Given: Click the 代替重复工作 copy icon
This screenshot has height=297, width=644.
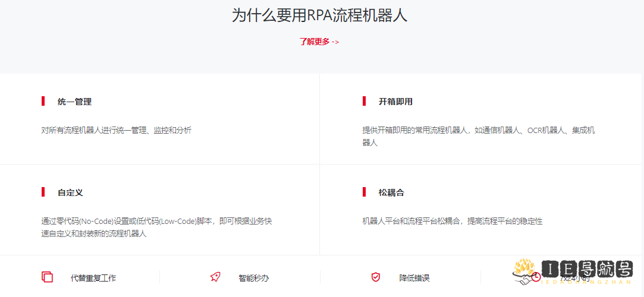Looking at the screenshot, I should click(x=47, y=277).
